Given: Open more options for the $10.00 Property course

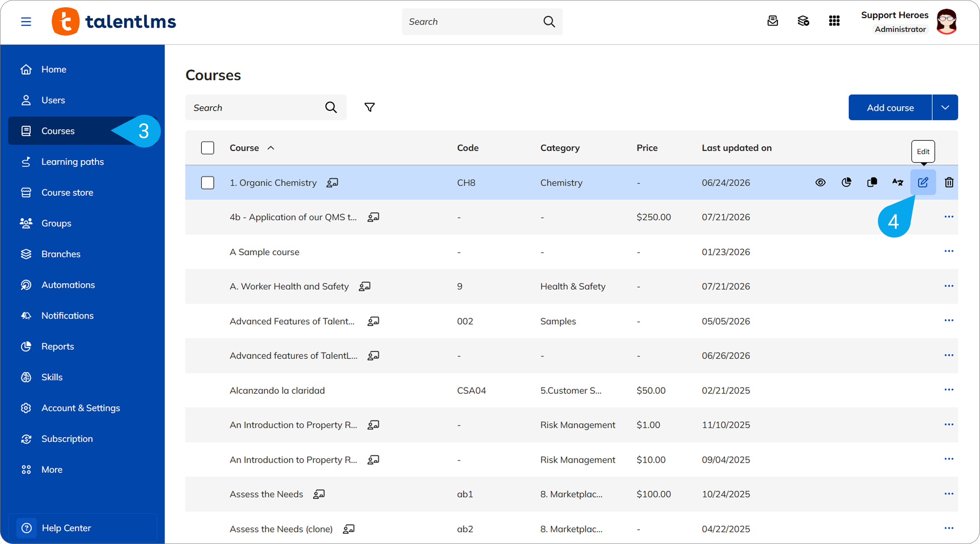Looking at the screenshot, I should pyautogui.click(x=949, y=459).
